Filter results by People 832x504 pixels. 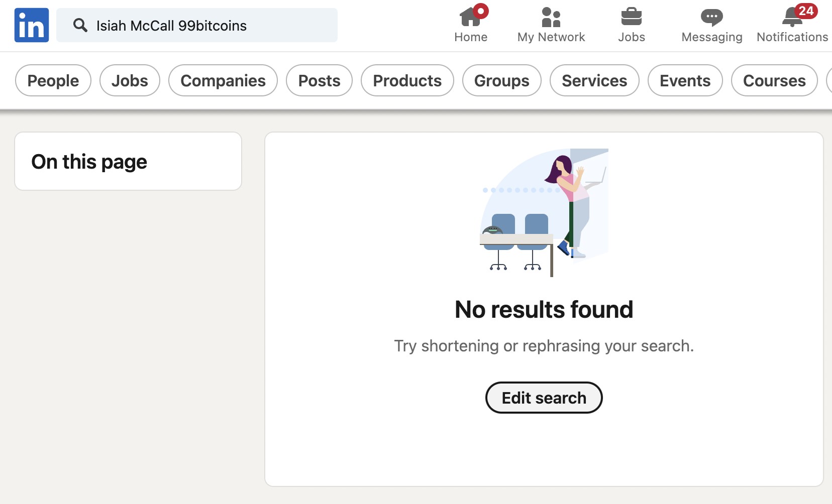coord(53,80)
